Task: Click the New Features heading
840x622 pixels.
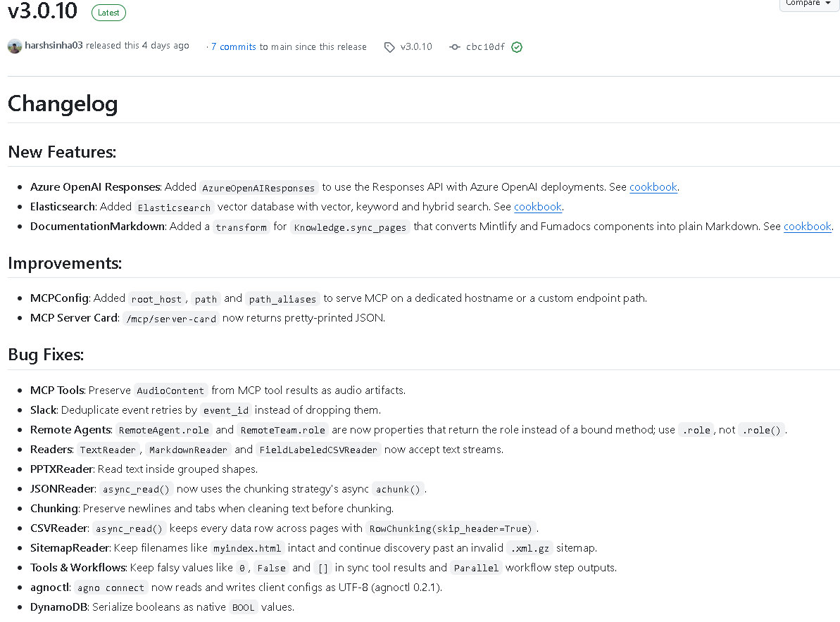Action: click(62, 151)
